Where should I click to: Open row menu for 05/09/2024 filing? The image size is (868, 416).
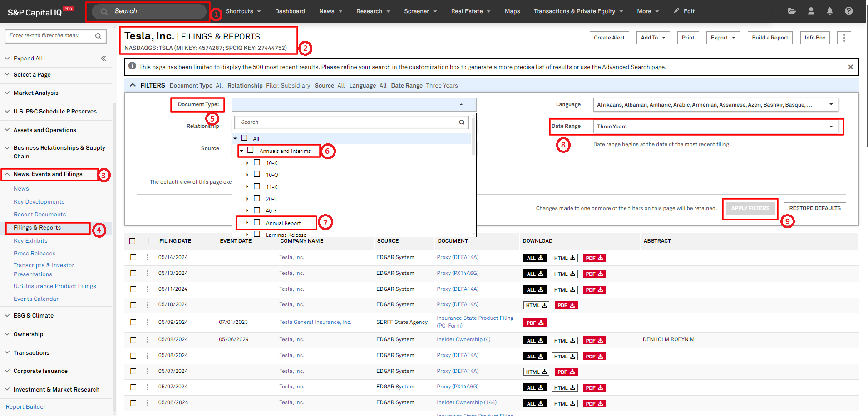point(147,322)
